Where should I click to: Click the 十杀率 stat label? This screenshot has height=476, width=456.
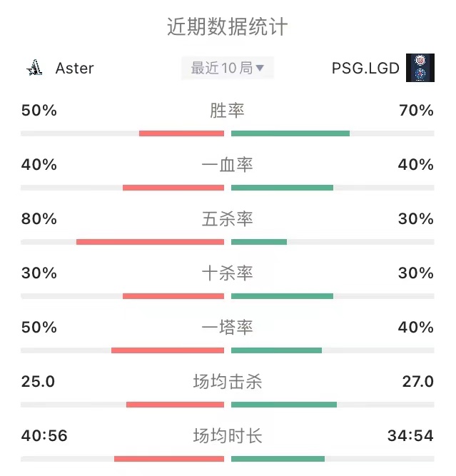coord(227,273)
